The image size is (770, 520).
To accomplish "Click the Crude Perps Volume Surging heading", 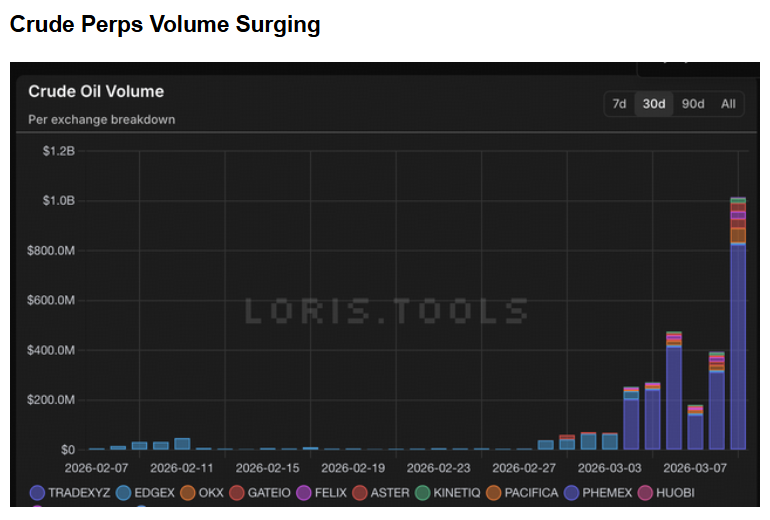I will point(165,25).
